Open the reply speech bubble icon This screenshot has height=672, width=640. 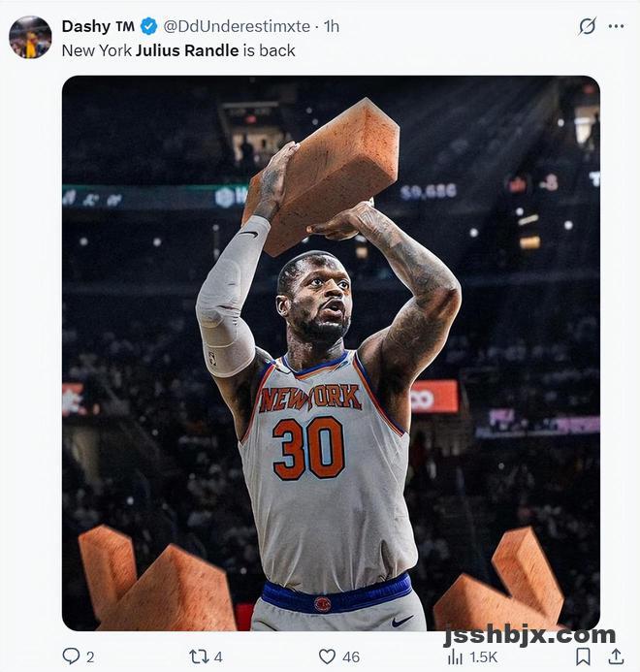point(71,656)
